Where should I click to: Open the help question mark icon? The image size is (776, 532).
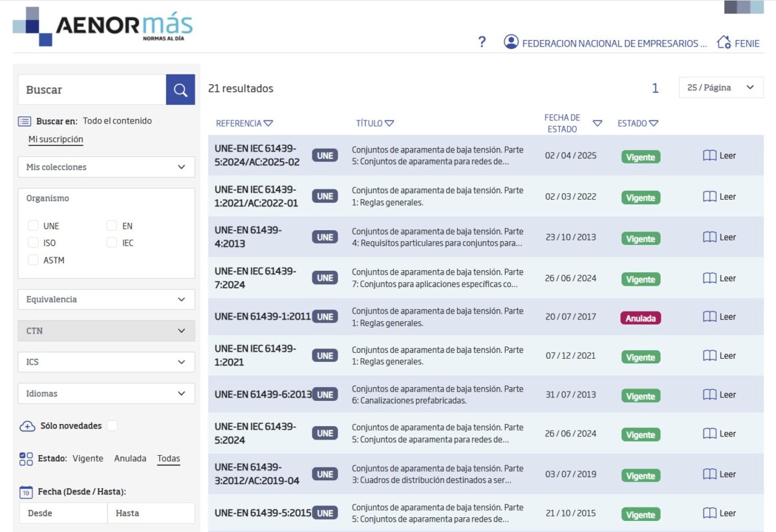point(482,43)
